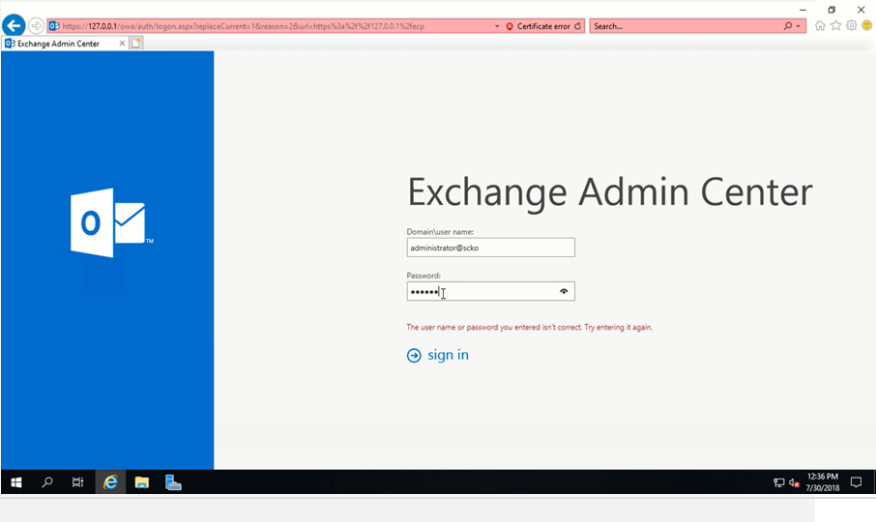Open a new blank browser tab
The image size is (876, 522).
tap(136, 43)
